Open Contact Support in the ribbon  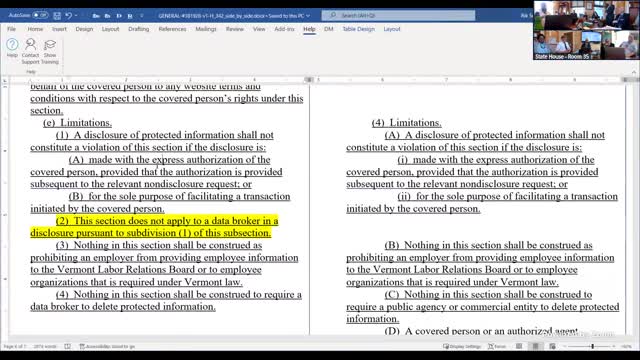click(x=30, y=51)
